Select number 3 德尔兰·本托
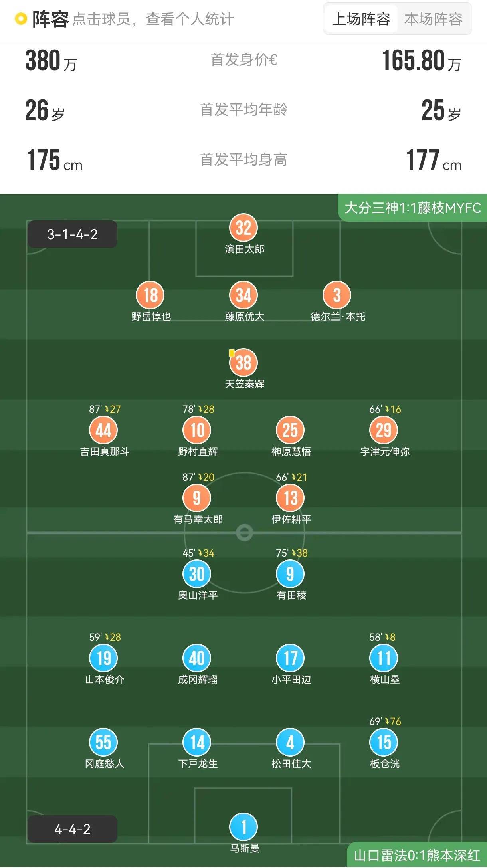487x868 pixels. tap(337, 295)
